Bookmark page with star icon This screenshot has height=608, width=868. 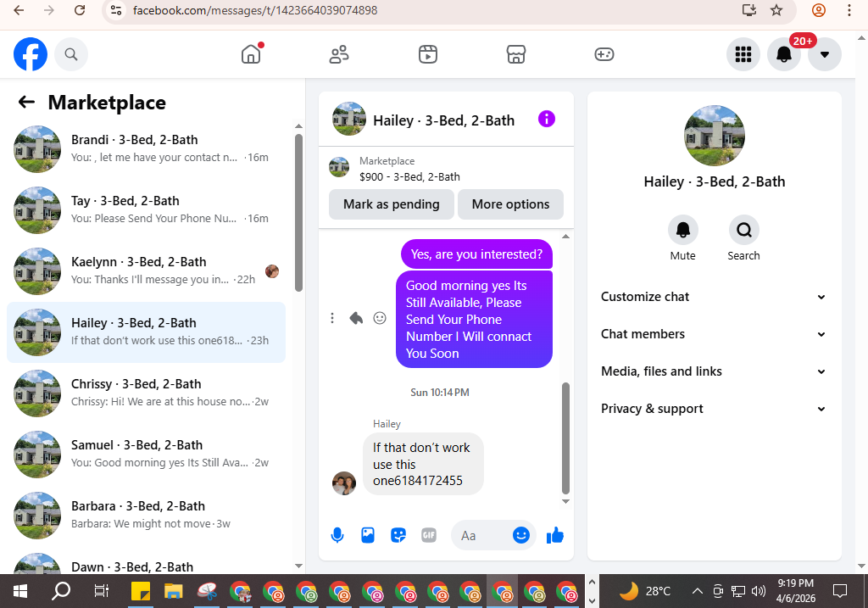776,10
